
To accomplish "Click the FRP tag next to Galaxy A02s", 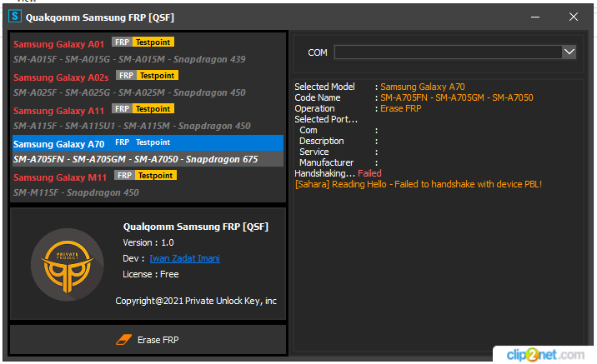I will coord(126,75).
